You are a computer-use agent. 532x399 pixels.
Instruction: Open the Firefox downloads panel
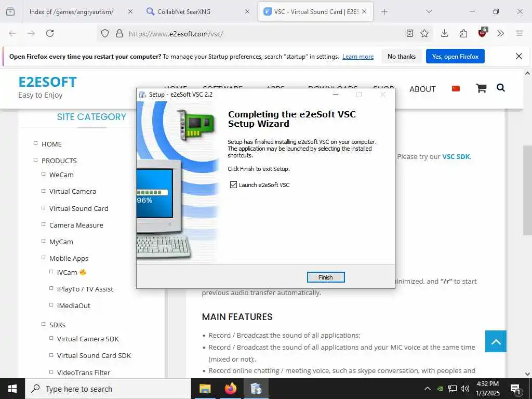[445, 33]
